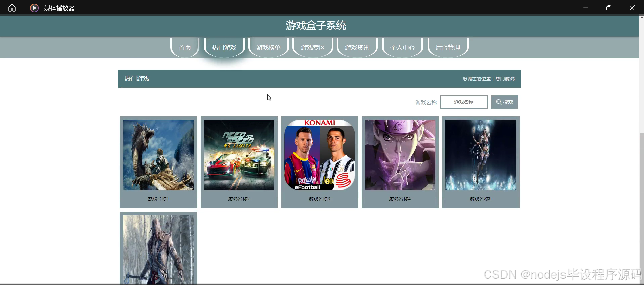Open the purple anime ninja game thumbnail
The height and width of the screenshot is (285, 644).
(x=400, y=155)
